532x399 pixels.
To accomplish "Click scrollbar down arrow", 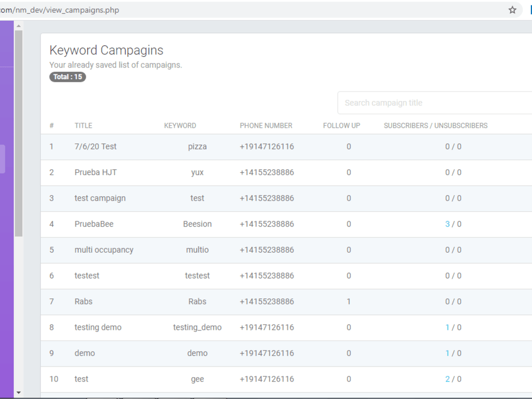I will click(19, 393).
